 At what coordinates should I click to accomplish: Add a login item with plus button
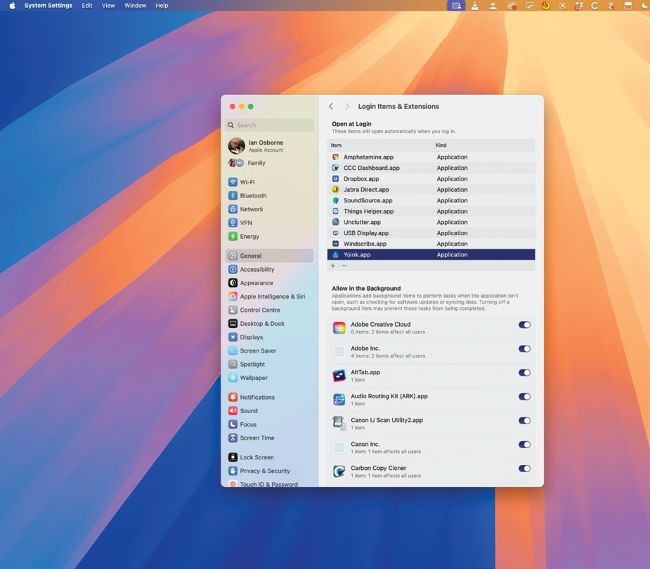[333, 266]
